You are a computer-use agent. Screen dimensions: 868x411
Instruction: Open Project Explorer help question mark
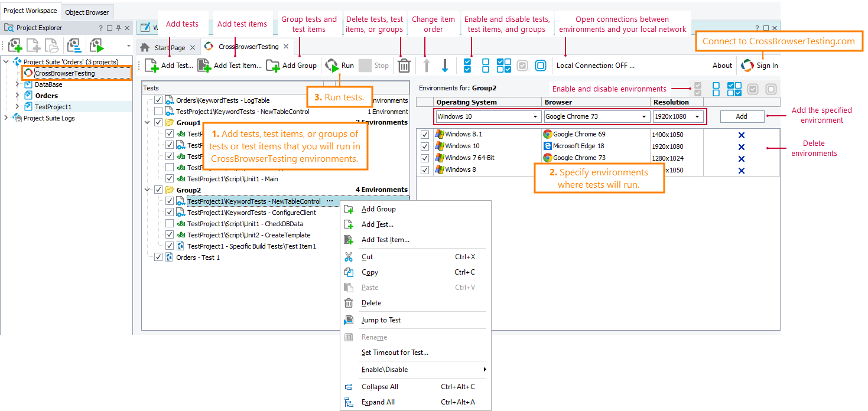[x=100, y=28]
